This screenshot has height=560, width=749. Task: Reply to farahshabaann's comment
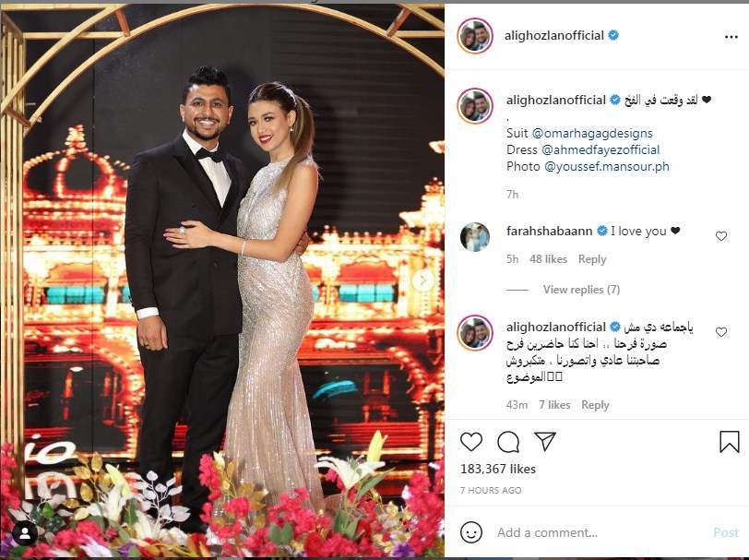[592, 259]
